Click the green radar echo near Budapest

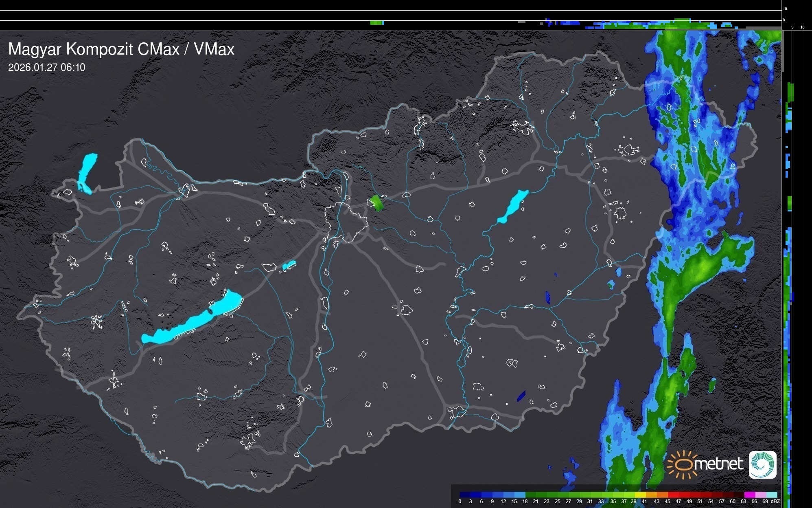(x=376, y=203)
